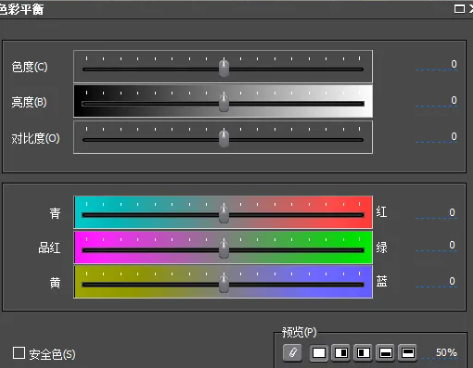Screen dimensions: 473x368
Task: Click the 对比度(O) contrast slider handle
Action: pos(224,138)
